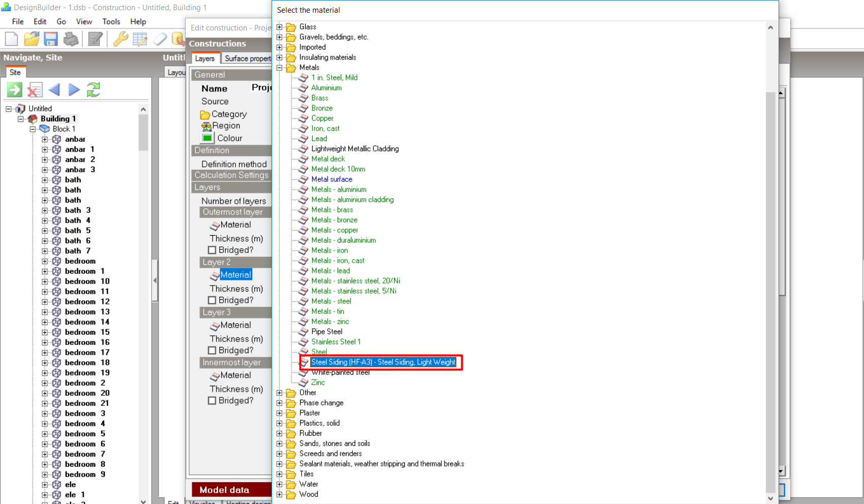864x504 pixels.
Task: Open the File menu
Action: (x=18, y=21)
